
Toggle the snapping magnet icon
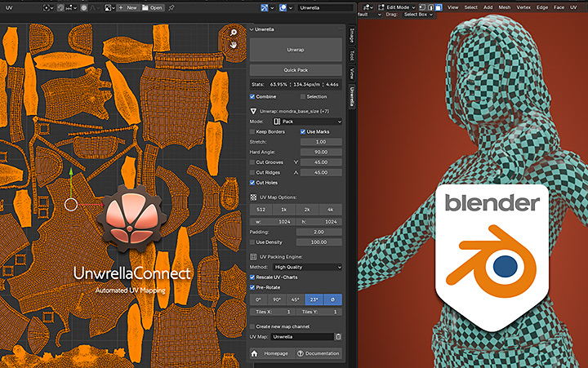60,7
